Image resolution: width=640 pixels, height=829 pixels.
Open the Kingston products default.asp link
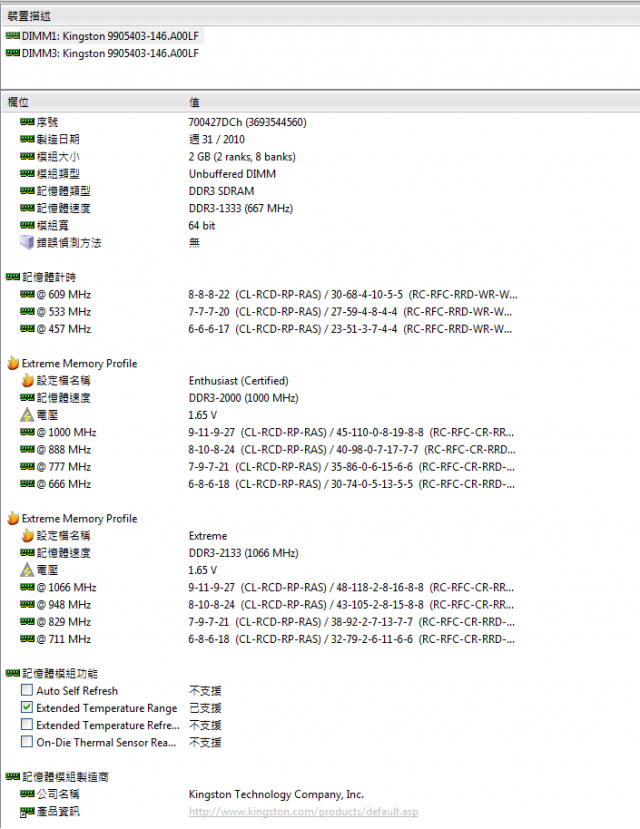(x=303, y=812)
